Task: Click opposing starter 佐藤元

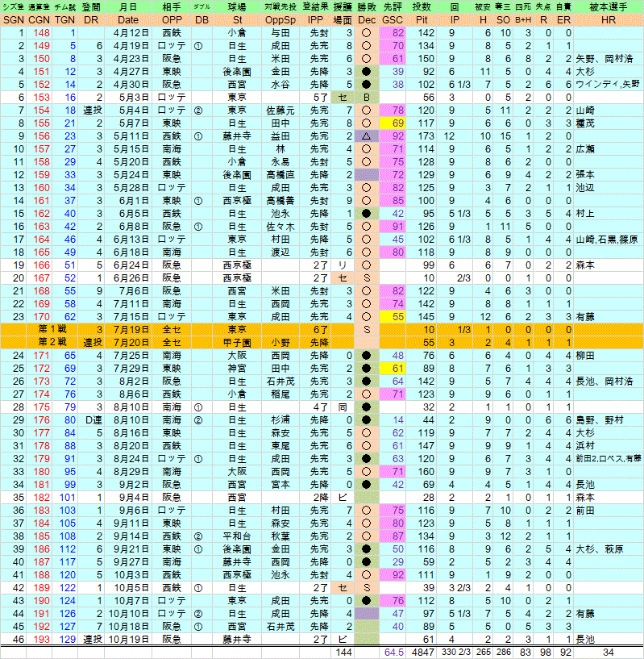Action: click(x=280, y=111)
